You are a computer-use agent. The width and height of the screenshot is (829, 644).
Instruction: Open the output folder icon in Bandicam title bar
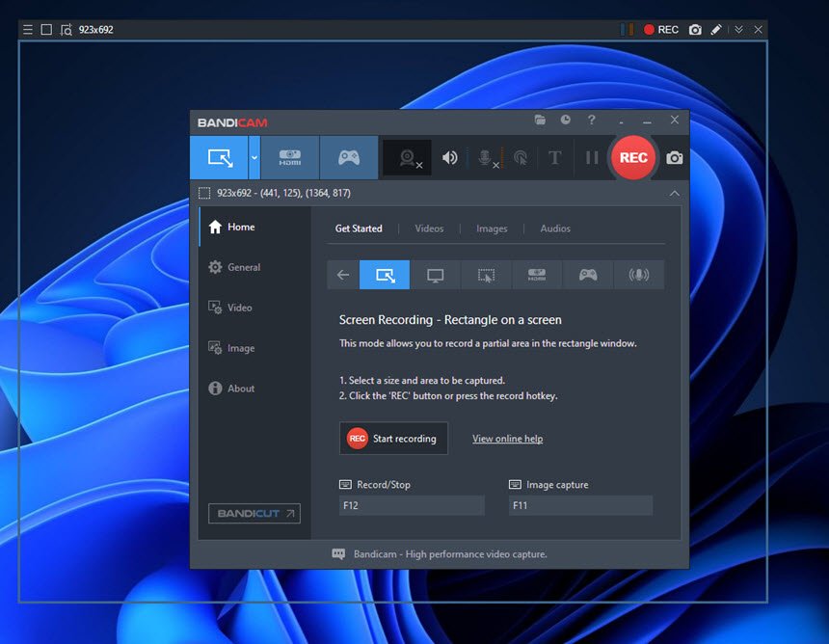pos(540,120)
